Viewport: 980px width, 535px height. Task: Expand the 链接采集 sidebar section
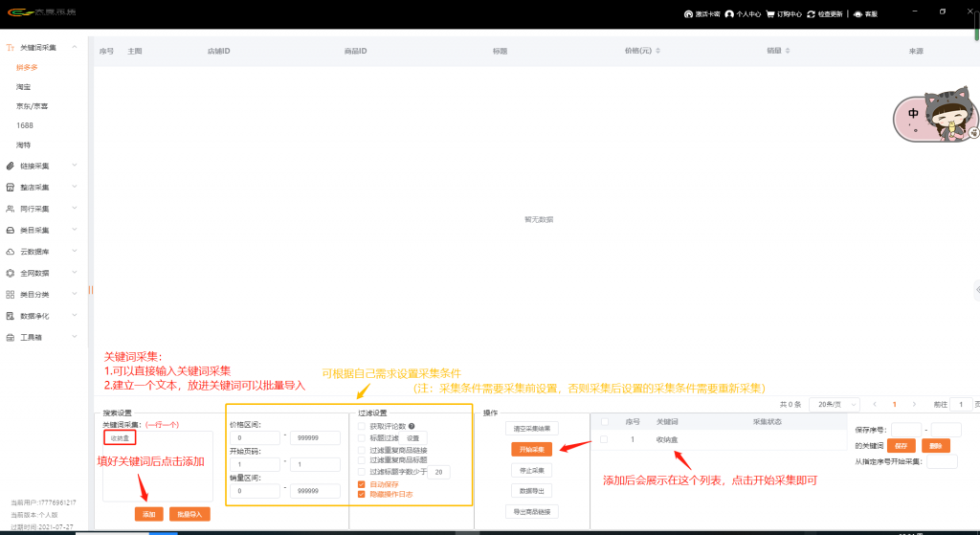(x=75, y=166)
